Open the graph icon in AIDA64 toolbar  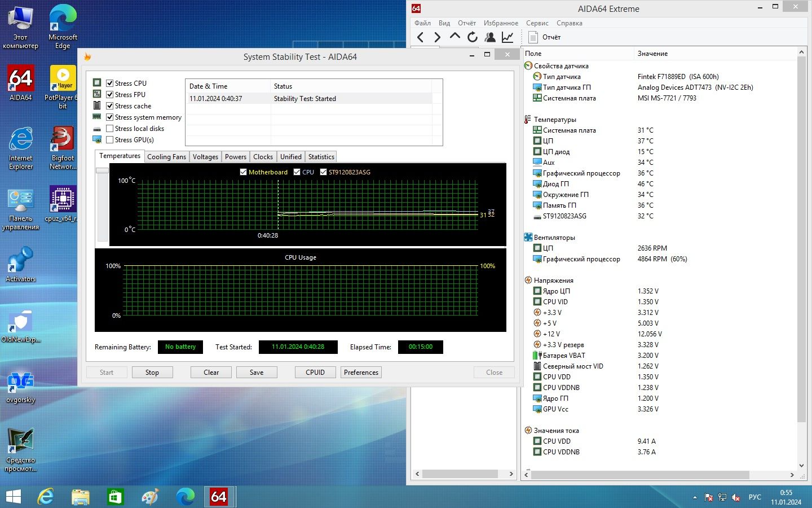(x=507, y=37)
